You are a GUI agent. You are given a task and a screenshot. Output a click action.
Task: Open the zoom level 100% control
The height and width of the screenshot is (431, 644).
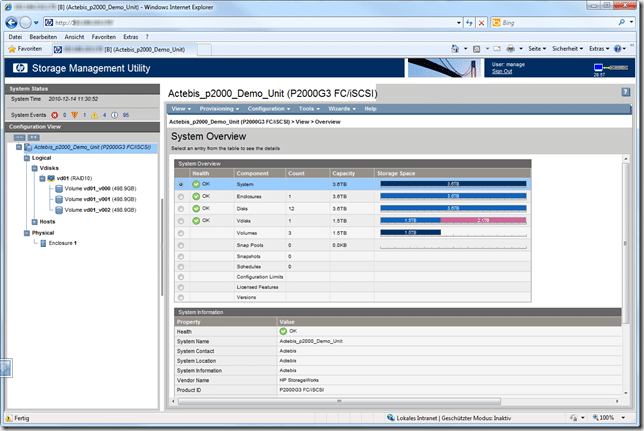[x=609, y=418]
